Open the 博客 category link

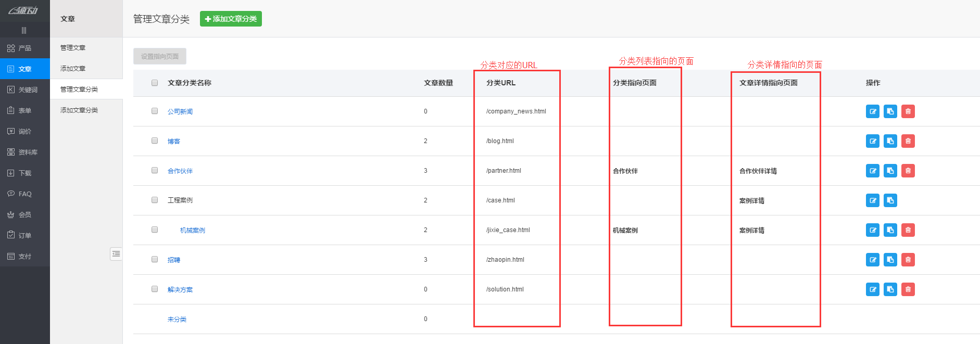(173, 142)
